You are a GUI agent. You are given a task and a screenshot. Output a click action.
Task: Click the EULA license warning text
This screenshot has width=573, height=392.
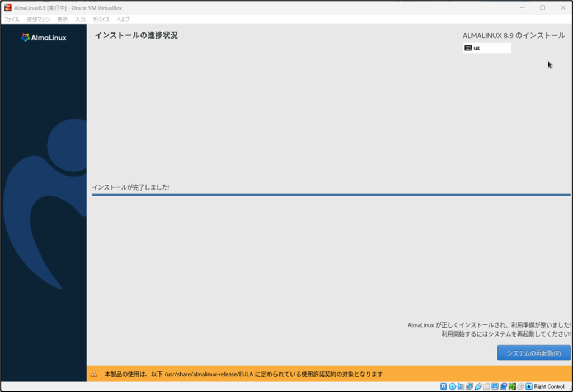pyautogui.click(x=244, y=374)
